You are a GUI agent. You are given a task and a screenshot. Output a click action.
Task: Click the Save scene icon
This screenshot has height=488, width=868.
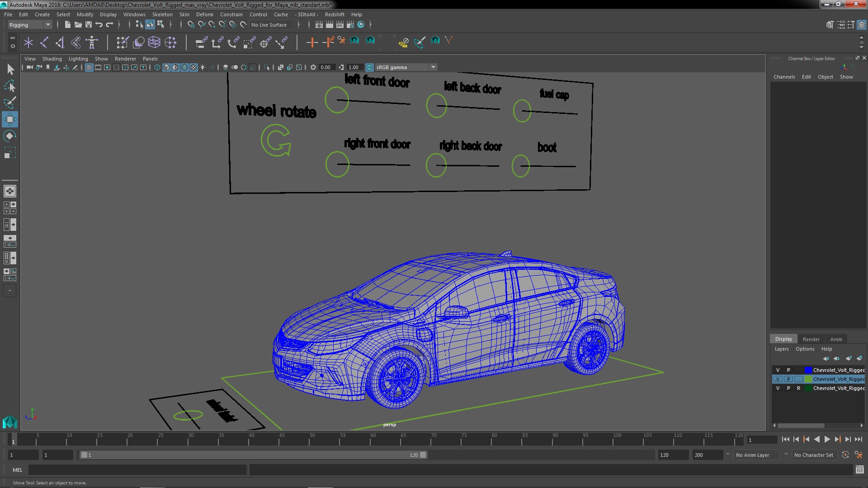click(x=89, y=25)
